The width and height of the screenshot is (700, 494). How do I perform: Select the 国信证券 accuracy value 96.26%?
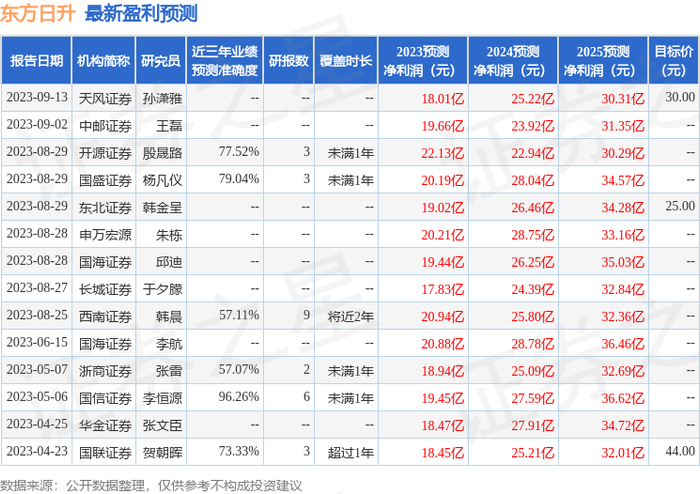point(239,397)
